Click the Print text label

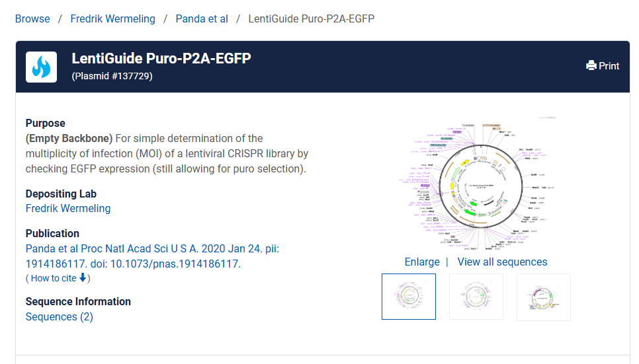(609, 66)
